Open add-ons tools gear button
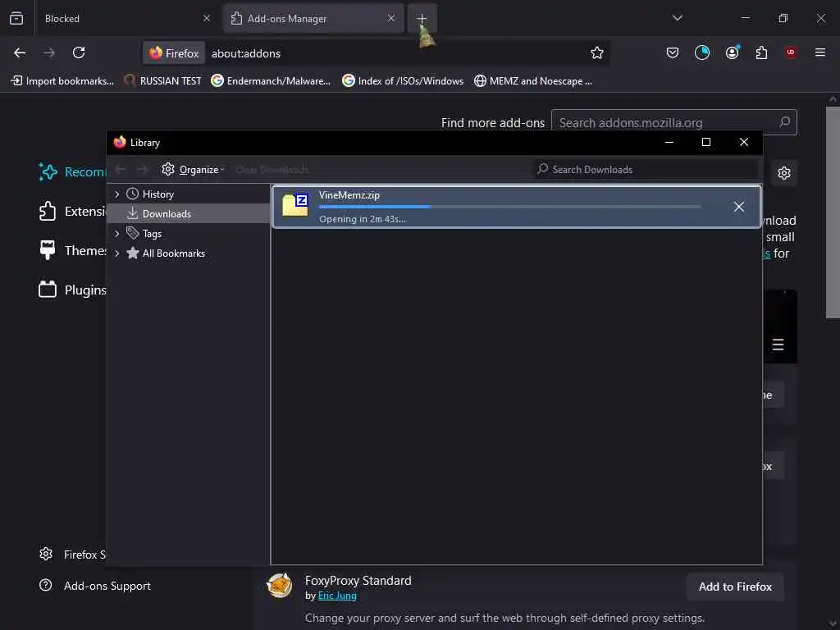Screen dimensions: 840x630 coord(784,173)
